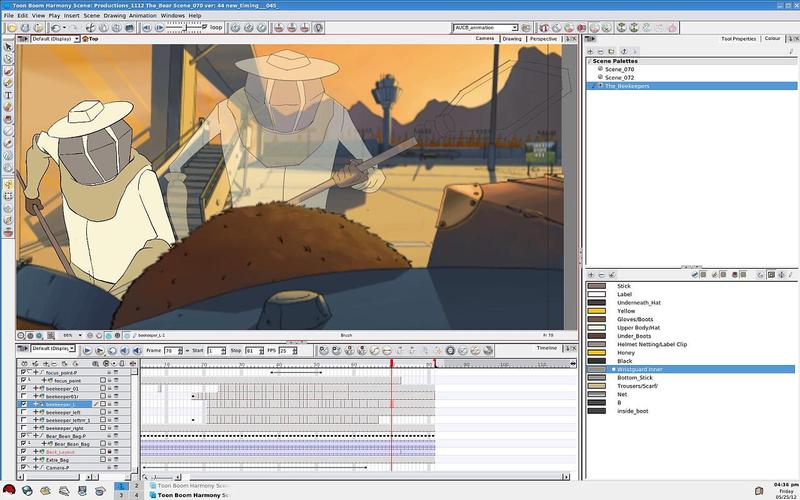Disable the Extra_Bag layer checkbox
800x500 pixels.
23,459
